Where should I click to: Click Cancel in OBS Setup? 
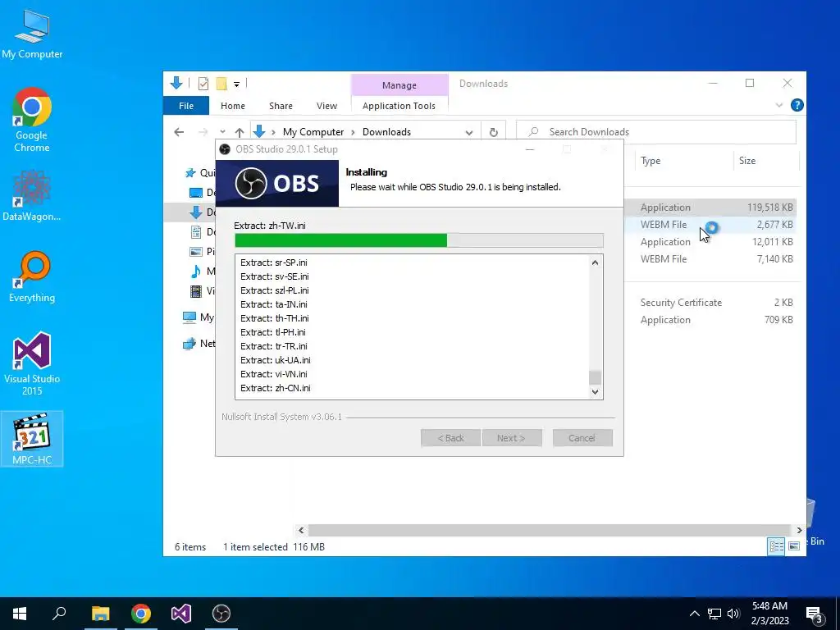pos(582,438)
